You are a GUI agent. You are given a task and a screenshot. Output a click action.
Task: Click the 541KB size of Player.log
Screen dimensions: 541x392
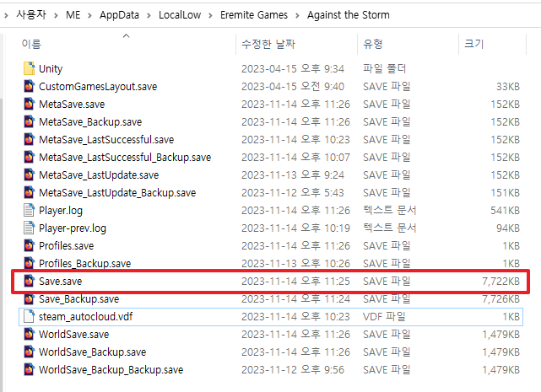click(505, 210)
